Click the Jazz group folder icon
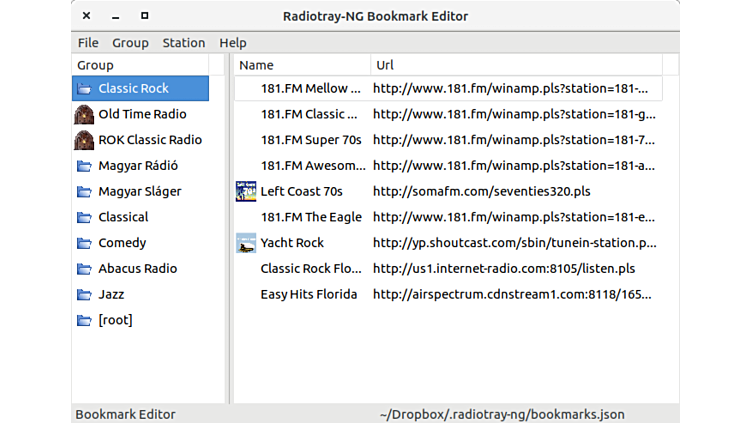This screenshot has height=423, width=752. (85, 295)
